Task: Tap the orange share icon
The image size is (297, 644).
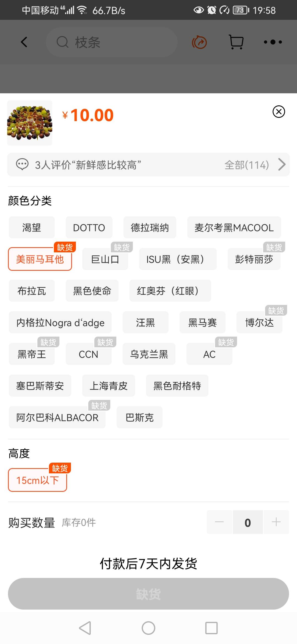Action: pyautogui.click(x=199, y=42)
